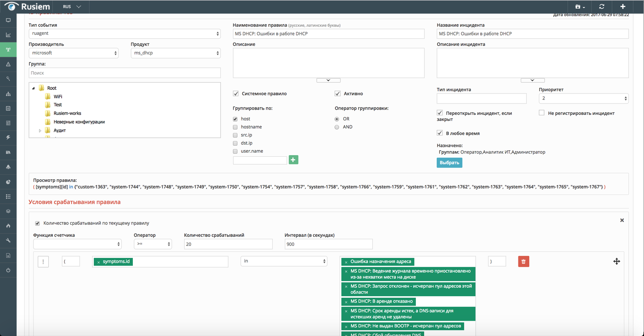Viewport: 644px width, 336px height.
Task: Open the books library icon in the sidebar
Action: [x=8, y=152]
